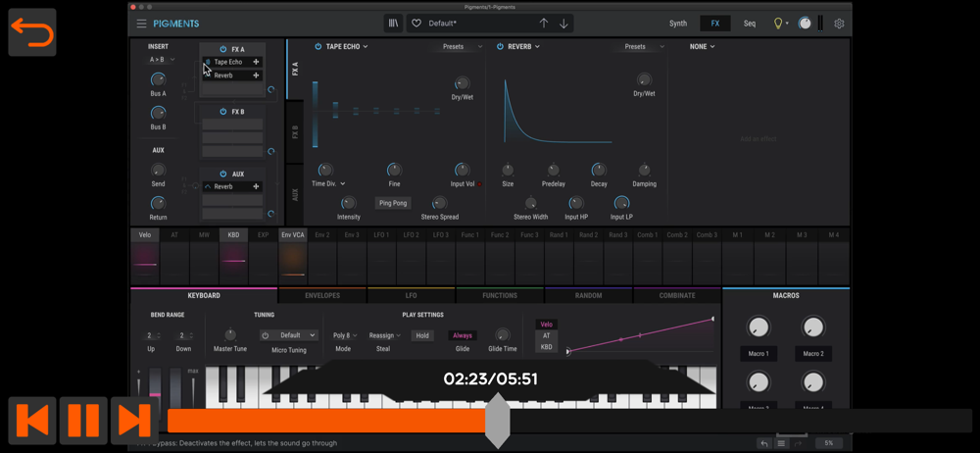Switch to the Seq view
Screen dimensions: 980x453
(x=750, y=24)
